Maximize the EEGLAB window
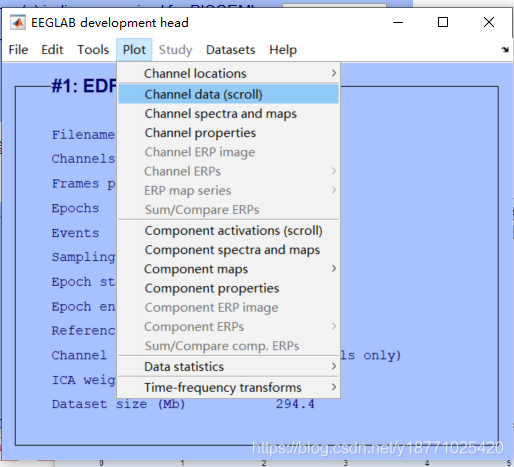Image resolution: width=514 pixels, height=467 pixels. 443,23
